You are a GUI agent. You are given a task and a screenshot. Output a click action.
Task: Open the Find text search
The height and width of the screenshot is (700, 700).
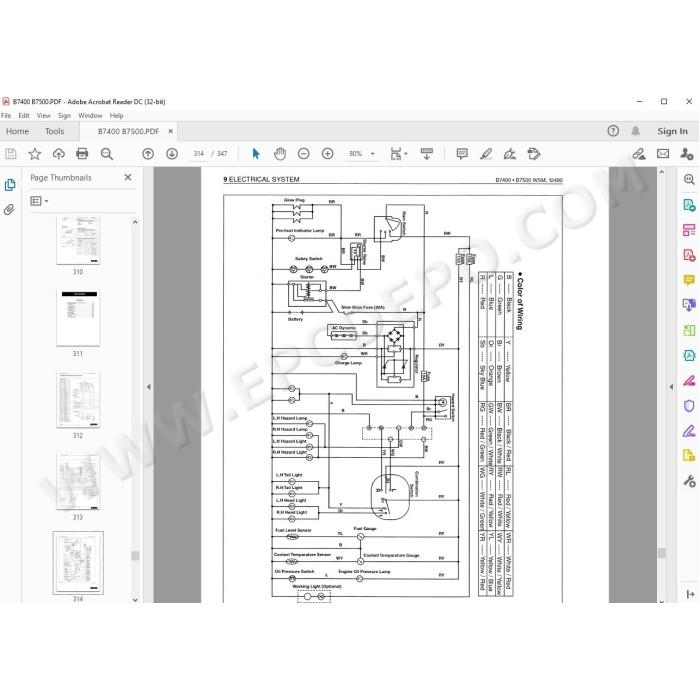[106, 154]
